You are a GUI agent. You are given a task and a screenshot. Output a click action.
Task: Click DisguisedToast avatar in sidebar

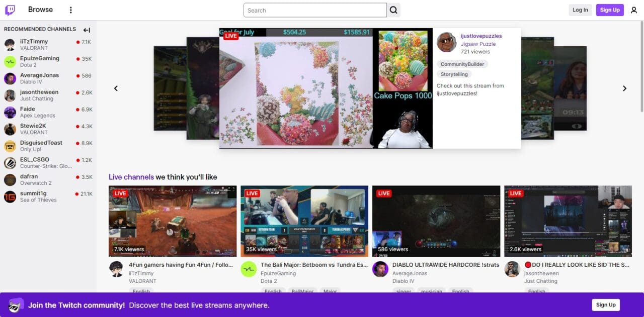point(10,146)
